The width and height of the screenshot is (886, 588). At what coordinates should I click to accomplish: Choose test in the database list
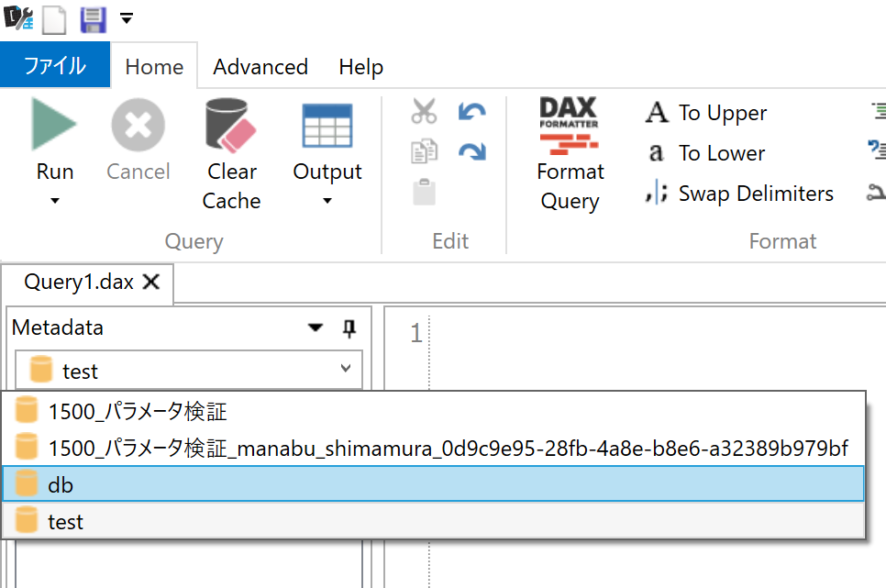coord(434,521)
